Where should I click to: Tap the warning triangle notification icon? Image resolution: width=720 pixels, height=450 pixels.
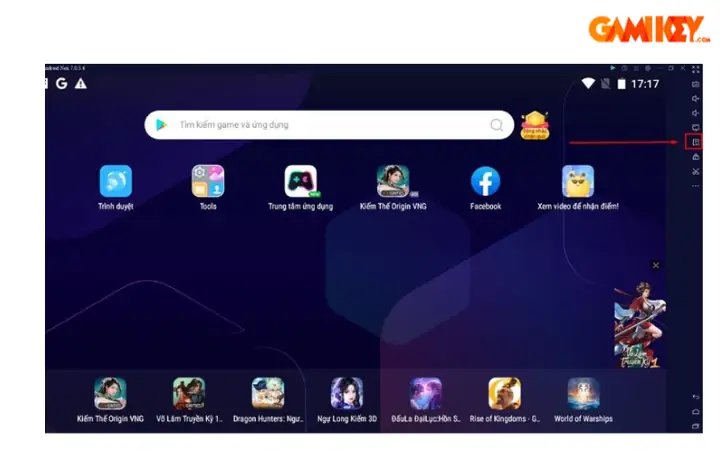tap(81, 84)
